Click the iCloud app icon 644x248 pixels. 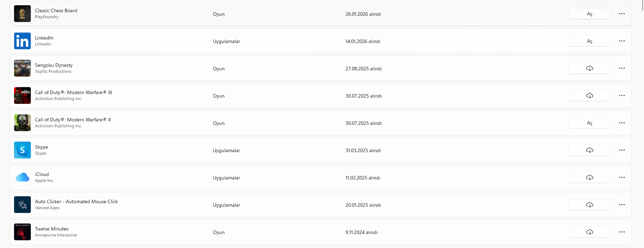pyautogui.click(x=22, y=177)
